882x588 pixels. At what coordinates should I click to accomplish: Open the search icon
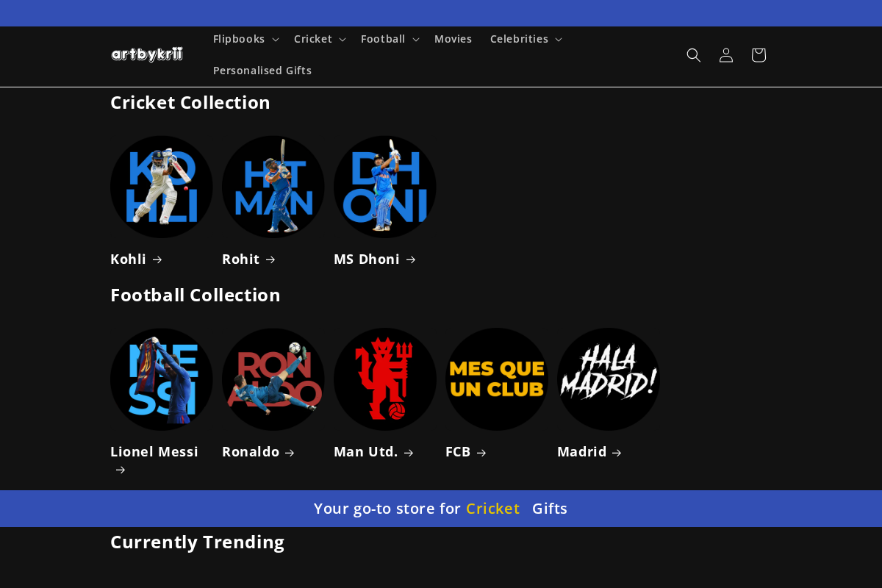[693, 54]
